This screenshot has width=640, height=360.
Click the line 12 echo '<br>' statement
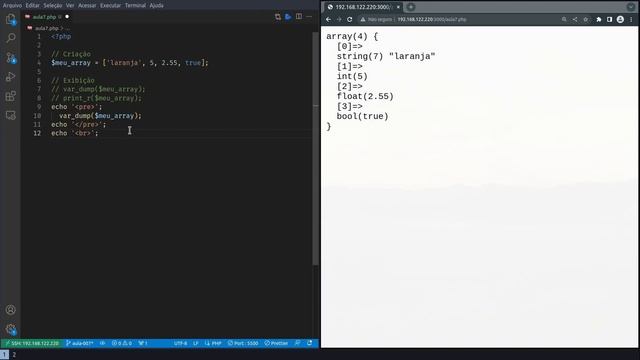coord(75,133)
